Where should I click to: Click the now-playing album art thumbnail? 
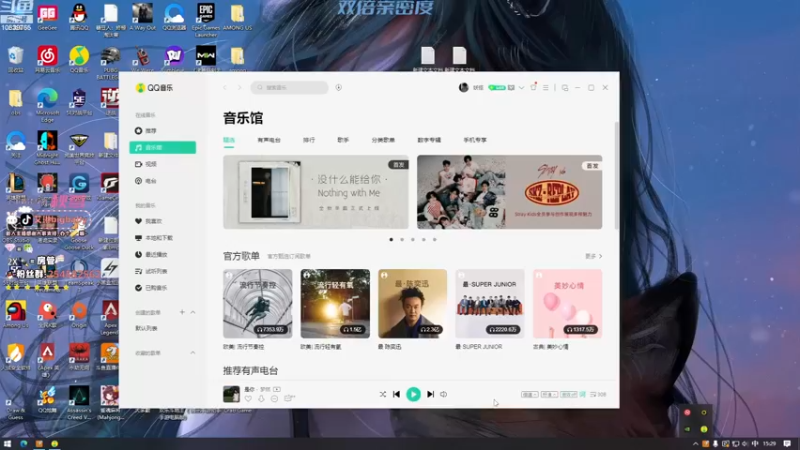pos(231,394)
